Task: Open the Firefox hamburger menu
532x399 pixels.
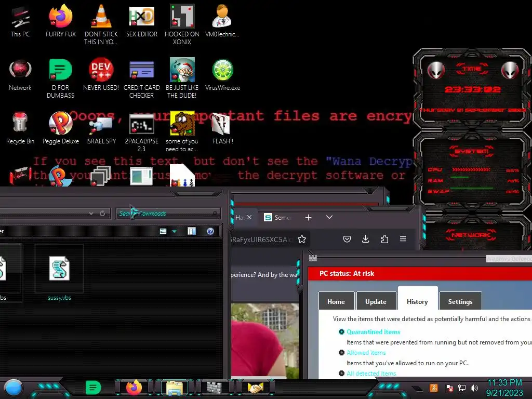Action: [x=403, y=239]
